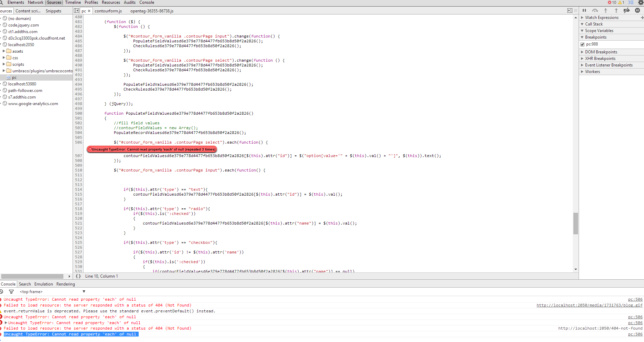Open DevTools settings gear

click(x=641, y=2)
